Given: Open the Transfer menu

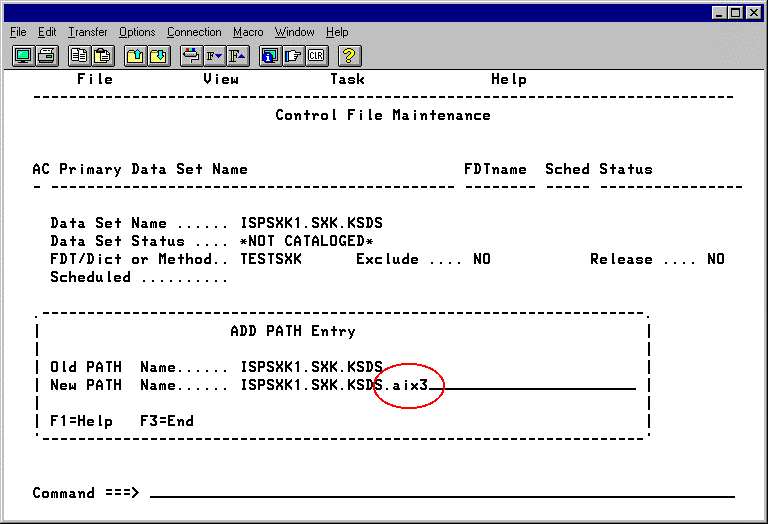Looking at the screenshot, I should 88,32.
